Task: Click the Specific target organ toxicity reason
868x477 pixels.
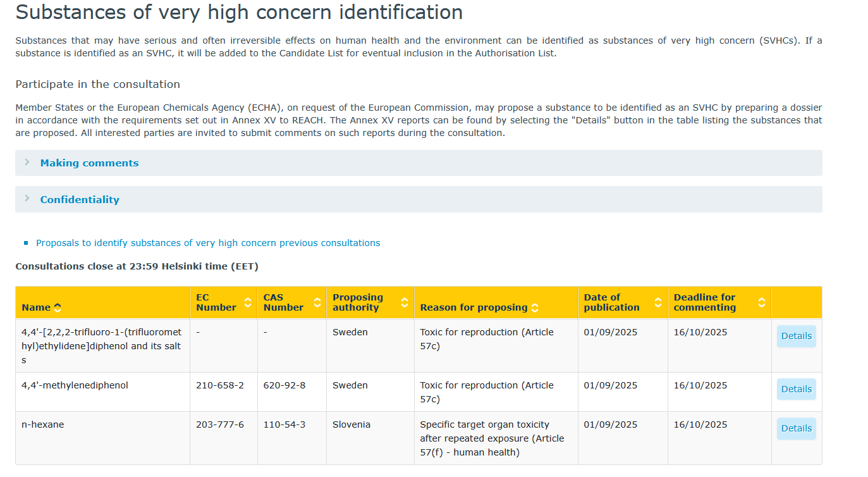Action: coord(492,438)
